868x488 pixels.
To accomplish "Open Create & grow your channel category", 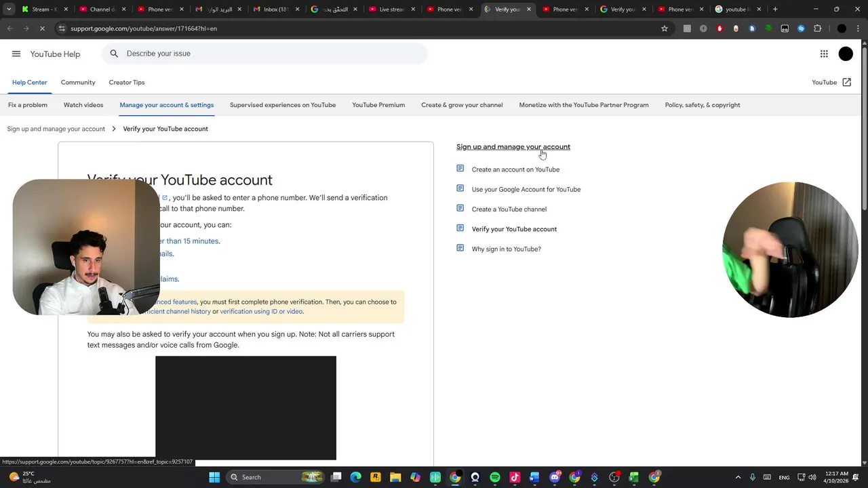I will pos(462,105).
